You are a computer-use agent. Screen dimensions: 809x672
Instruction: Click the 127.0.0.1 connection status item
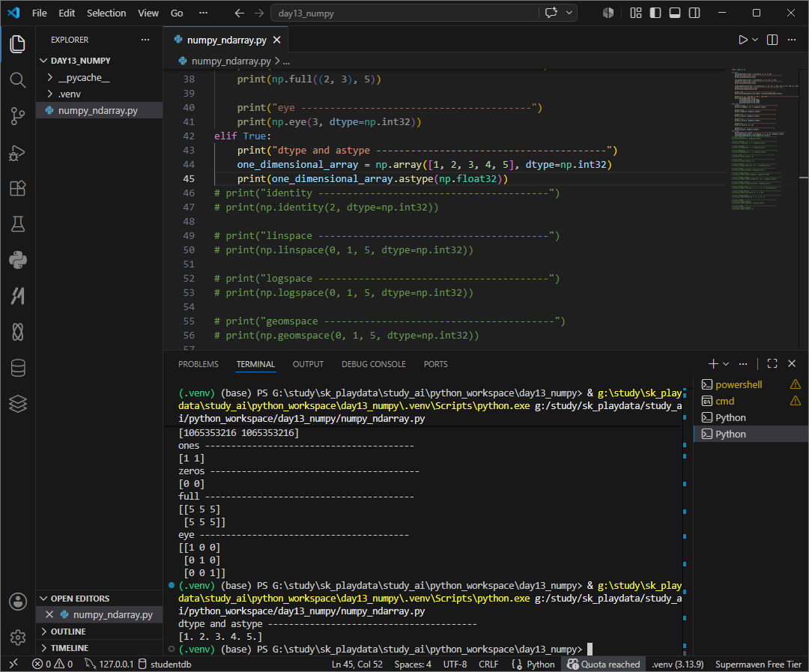(x=109, y=665)
